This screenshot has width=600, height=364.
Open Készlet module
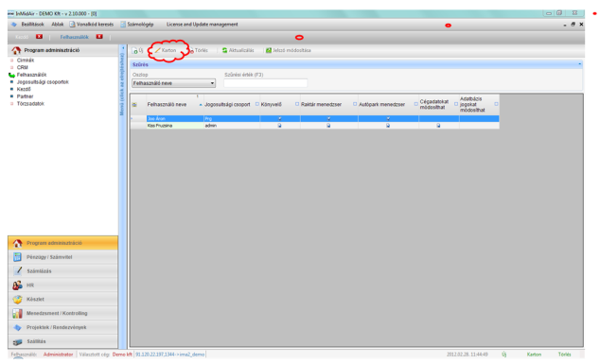pos(62,300)
